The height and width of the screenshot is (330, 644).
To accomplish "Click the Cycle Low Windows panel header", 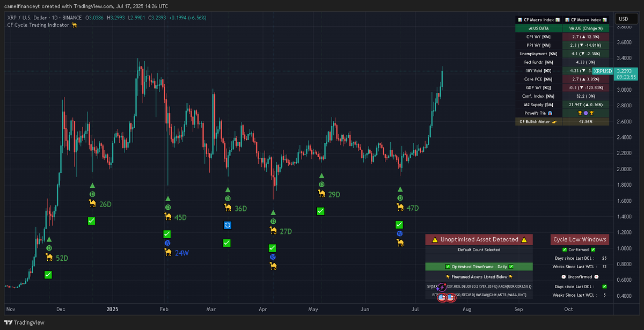I will (579, 239).
